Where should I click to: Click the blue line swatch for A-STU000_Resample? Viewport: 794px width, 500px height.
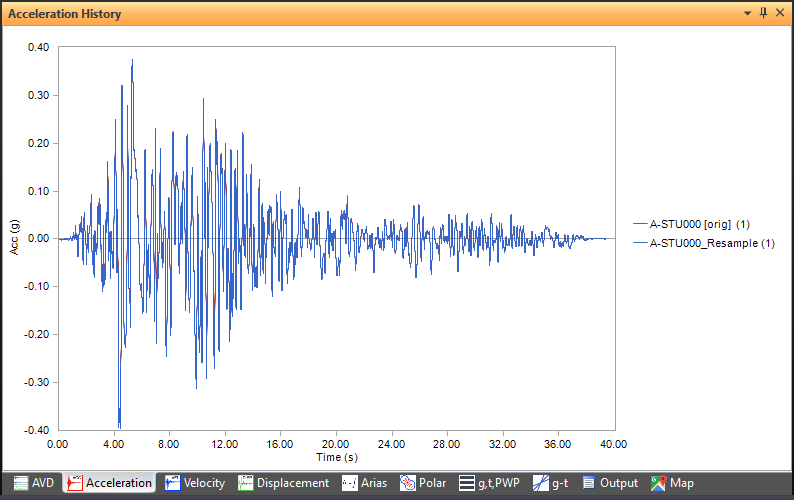click(x=640, y=243)
